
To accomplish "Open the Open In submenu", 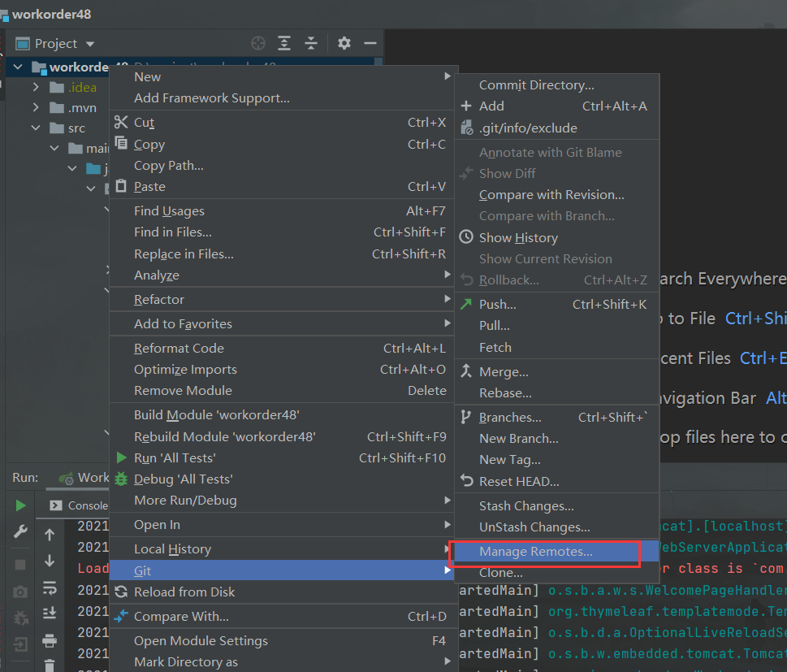I will [x=282, y=525].
